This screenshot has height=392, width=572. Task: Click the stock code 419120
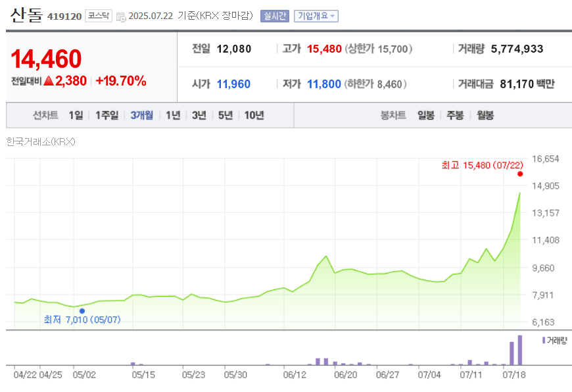pos(64,16)
